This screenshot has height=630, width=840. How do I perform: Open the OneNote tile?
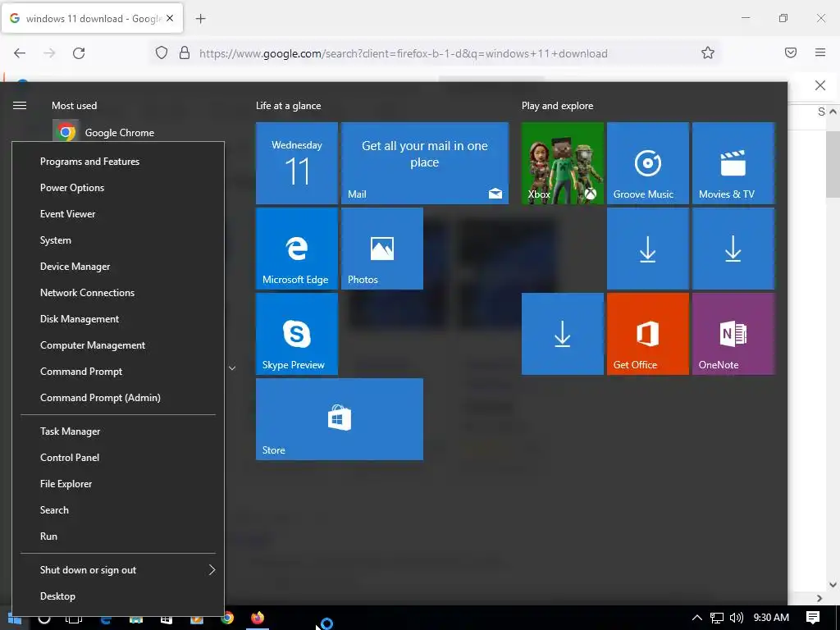pyautogui.click(x=733, y=334)
